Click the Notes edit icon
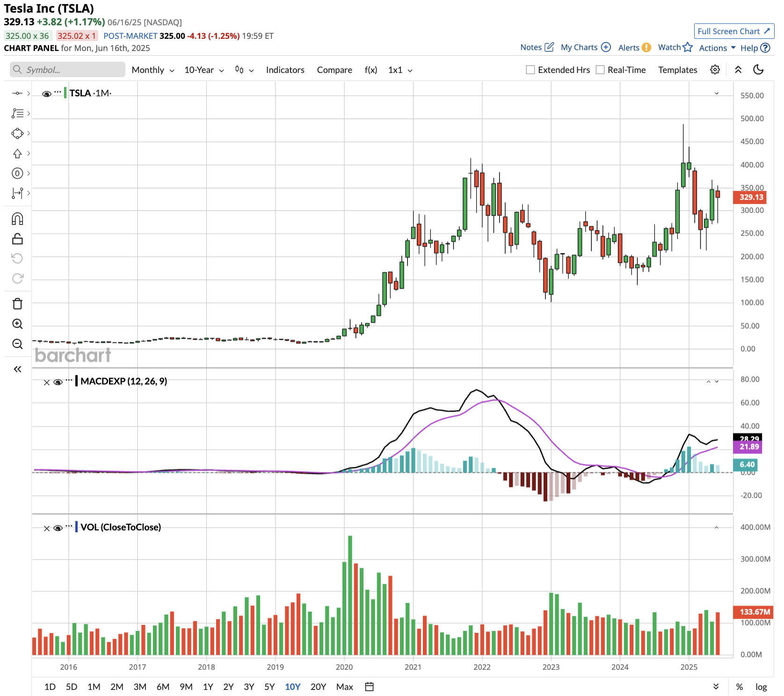The width and height of the screenshot is (784, 696). pyautogui.click(x=550, y=47)
